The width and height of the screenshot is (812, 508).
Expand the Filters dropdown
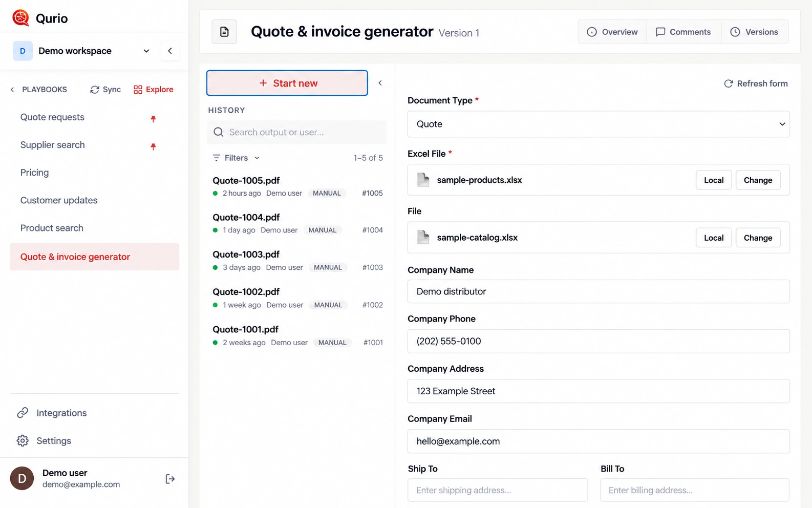click(237, 158)
